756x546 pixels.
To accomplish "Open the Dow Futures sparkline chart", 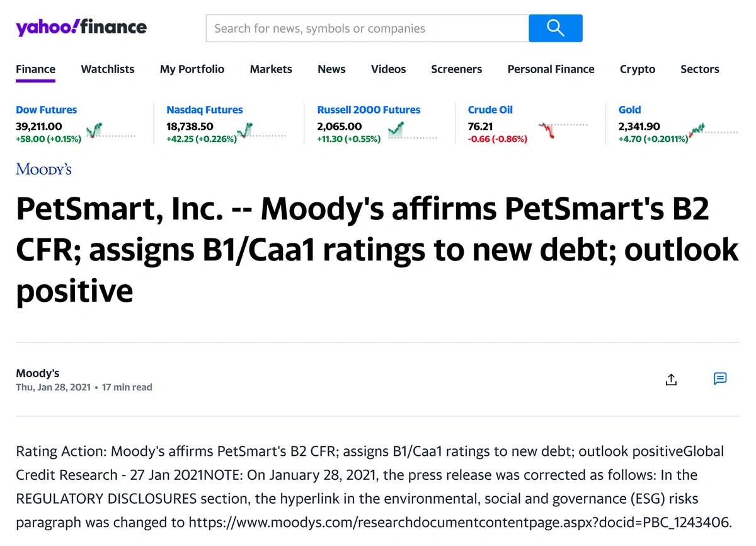I will click(x=111, y=131).
